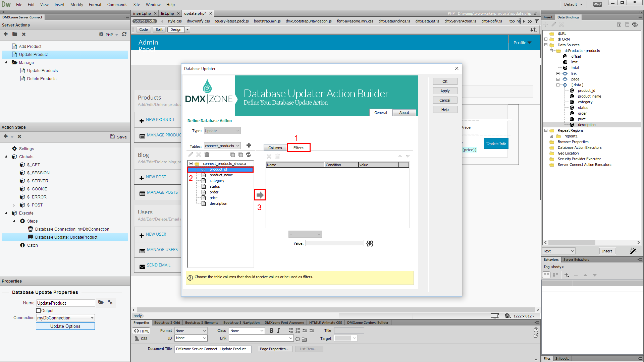The height and width of the screenshot is (362, 644).
Task: Switch to HTML properties mode
Action: tap(141, 331)
